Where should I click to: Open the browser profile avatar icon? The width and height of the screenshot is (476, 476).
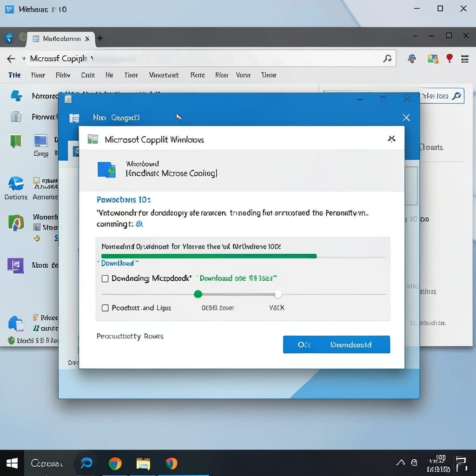tap(412, 58)
